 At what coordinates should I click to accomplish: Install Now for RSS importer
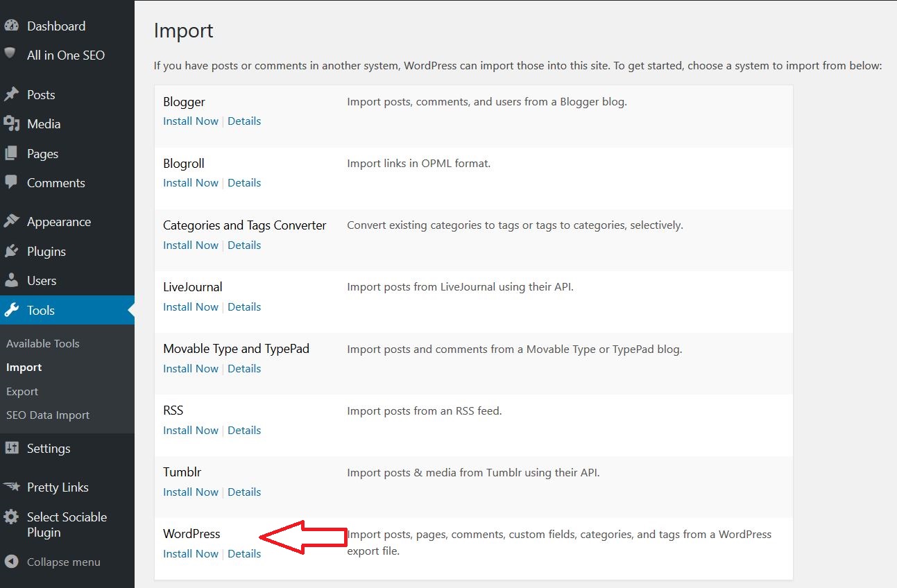click(x=191, y=430)
